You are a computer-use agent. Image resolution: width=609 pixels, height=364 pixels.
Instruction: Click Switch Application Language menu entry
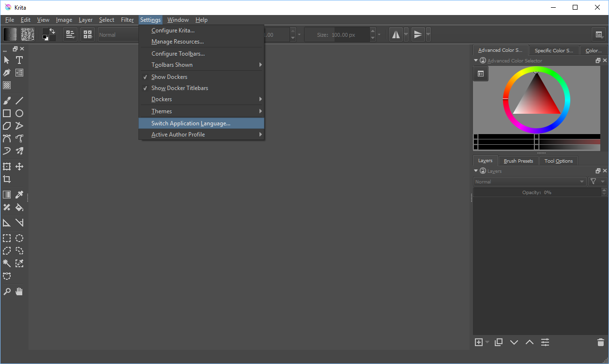[191, 123]
